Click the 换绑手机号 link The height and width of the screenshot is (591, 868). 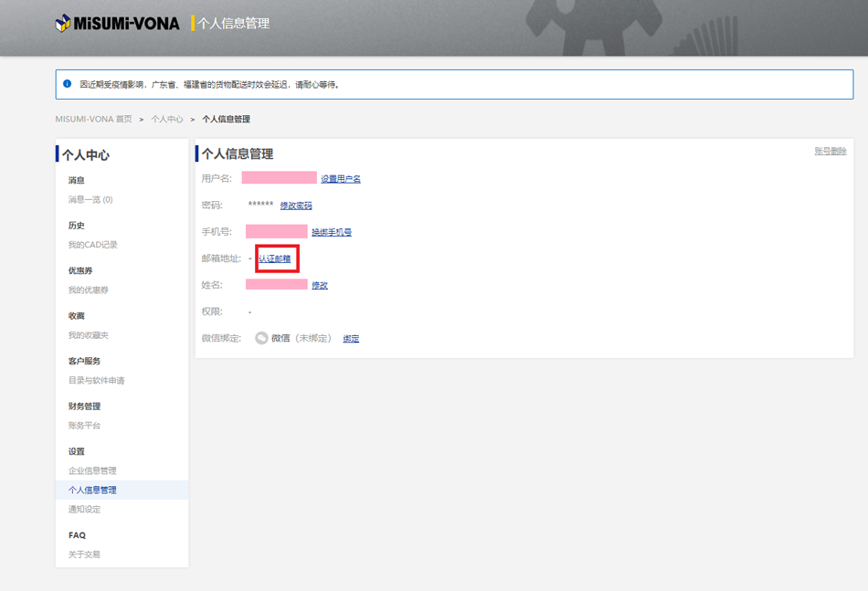tap(332, 232)
